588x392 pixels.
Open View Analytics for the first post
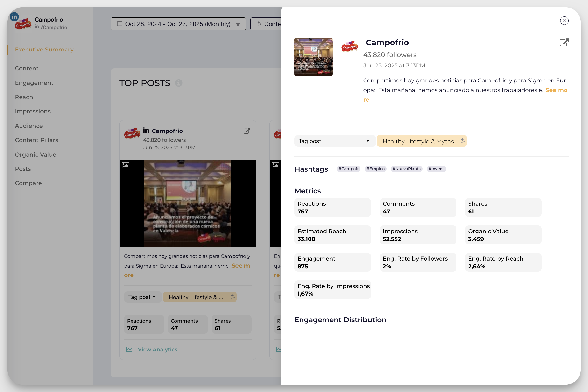click(157, 349)
